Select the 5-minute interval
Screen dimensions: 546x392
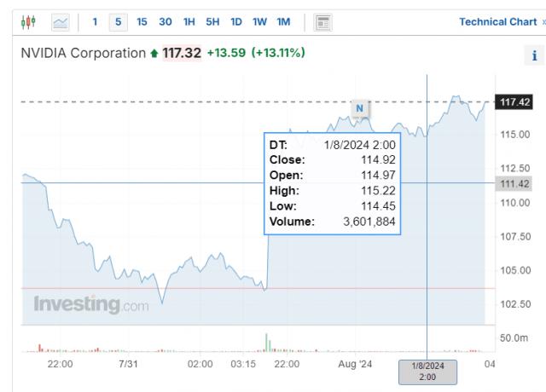click(118, 21)
